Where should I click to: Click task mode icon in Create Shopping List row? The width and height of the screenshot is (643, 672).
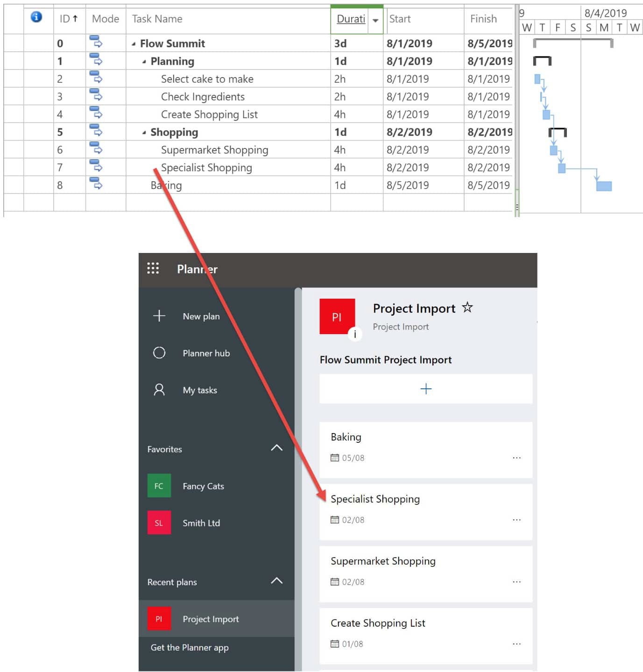[96, 112]
